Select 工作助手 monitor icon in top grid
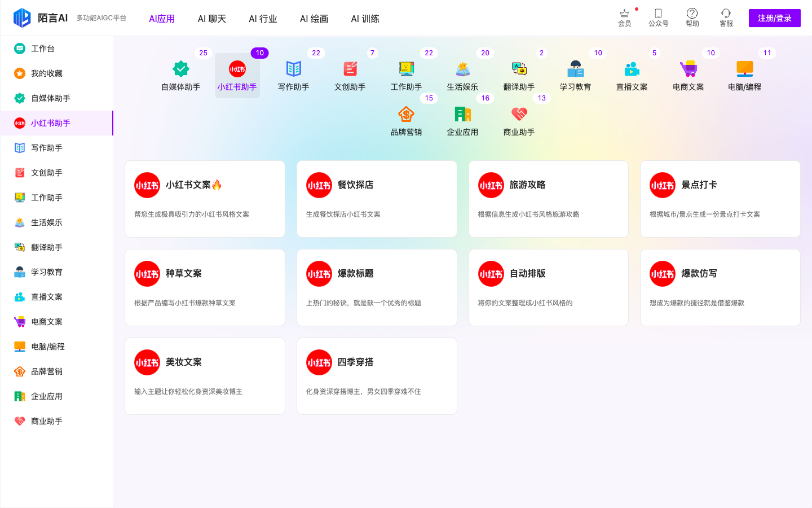The image size is (812, 508). (x=407, y=69)
